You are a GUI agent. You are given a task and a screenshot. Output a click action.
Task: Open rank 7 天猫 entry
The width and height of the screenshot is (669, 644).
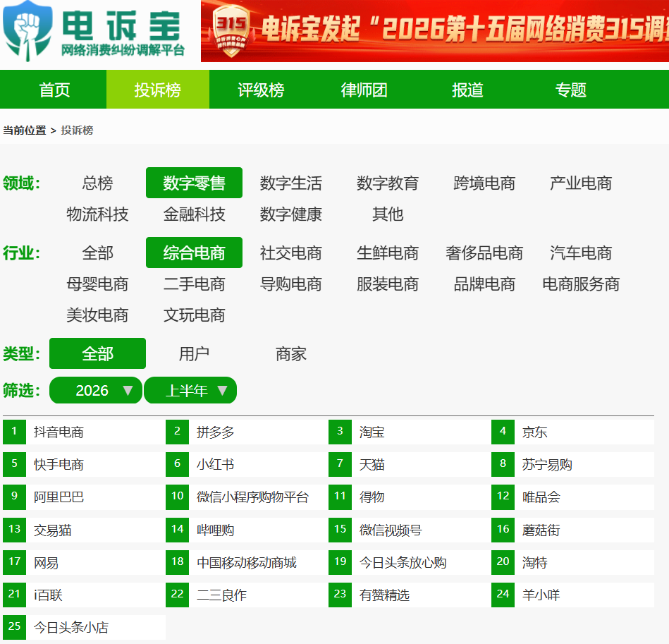(410, 464)
